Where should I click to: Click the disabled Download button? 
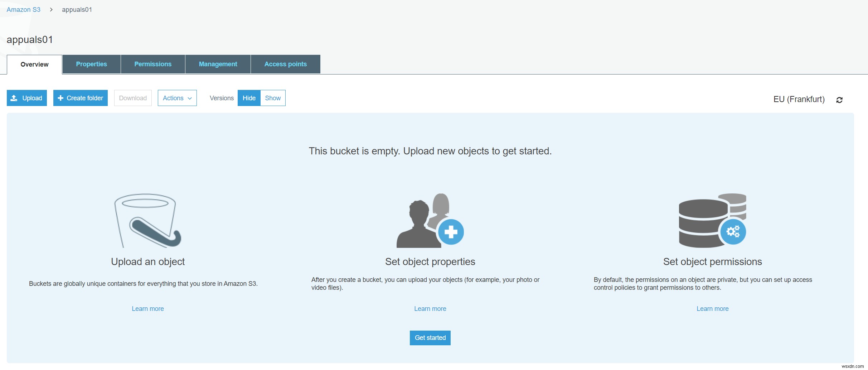pos(132,98)
